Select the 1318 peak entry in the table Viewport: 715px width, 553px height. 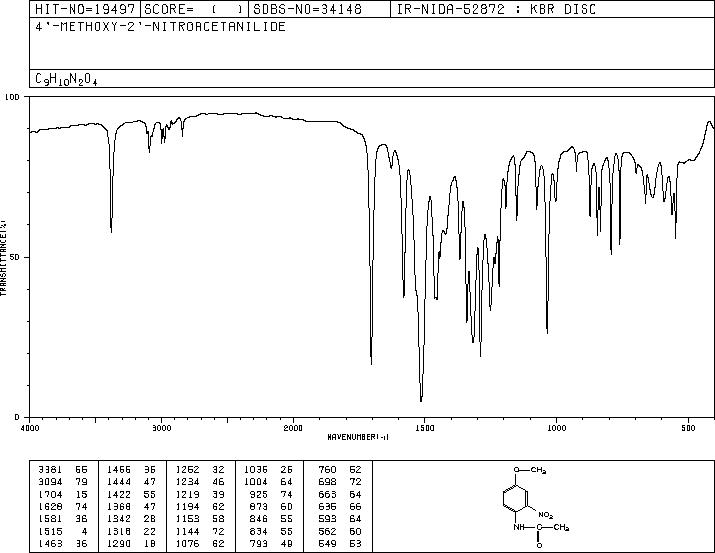point(131,531)
